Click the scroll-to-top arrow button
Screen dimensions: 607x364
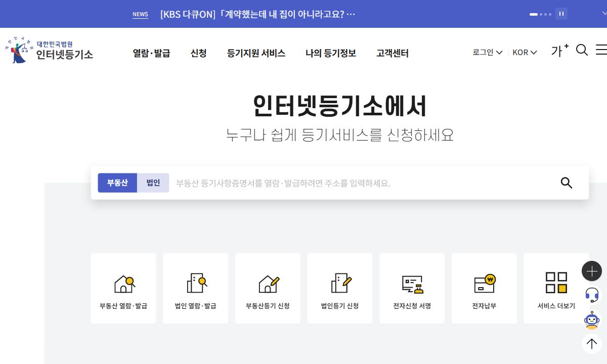(x=592, y=344)
